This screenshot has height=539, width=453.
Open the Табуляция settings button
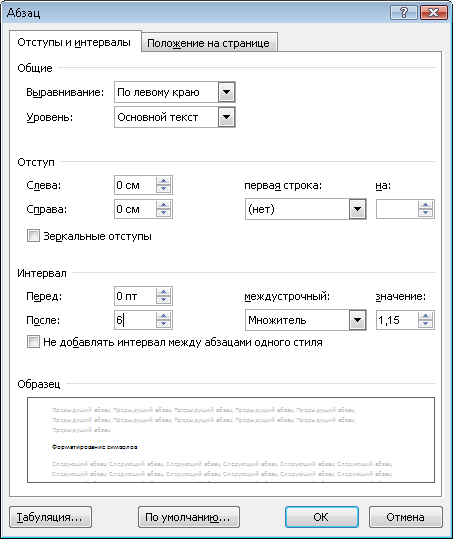(x=51, y=517)
